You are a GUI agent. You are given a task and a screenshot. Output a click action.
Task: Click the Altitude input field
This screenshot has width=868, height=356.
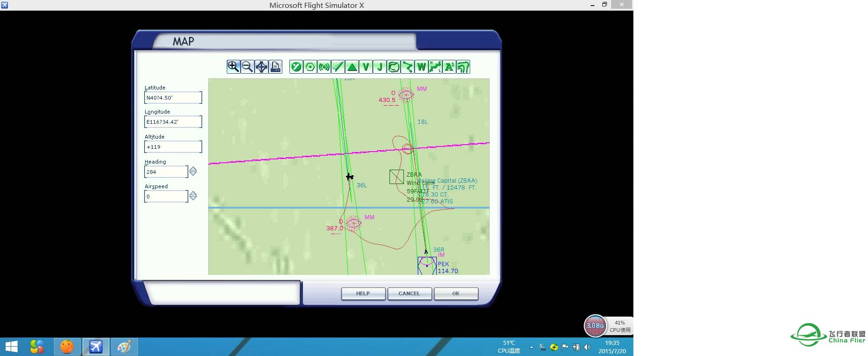point(173,146)
